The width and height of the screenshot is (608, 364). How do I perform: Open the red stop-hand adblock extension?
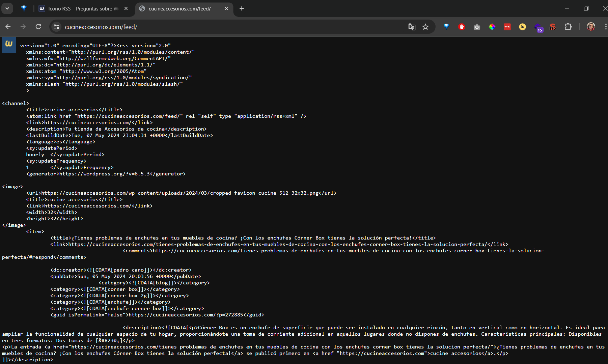pyautogui.click(x=462, y=27)
